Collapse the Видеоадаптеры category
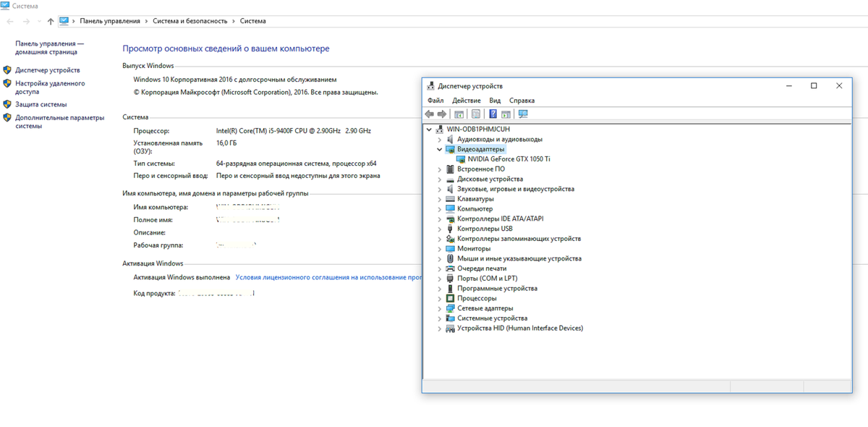The width and height of the screenshot is (868, 427). (x=439, y=149)
